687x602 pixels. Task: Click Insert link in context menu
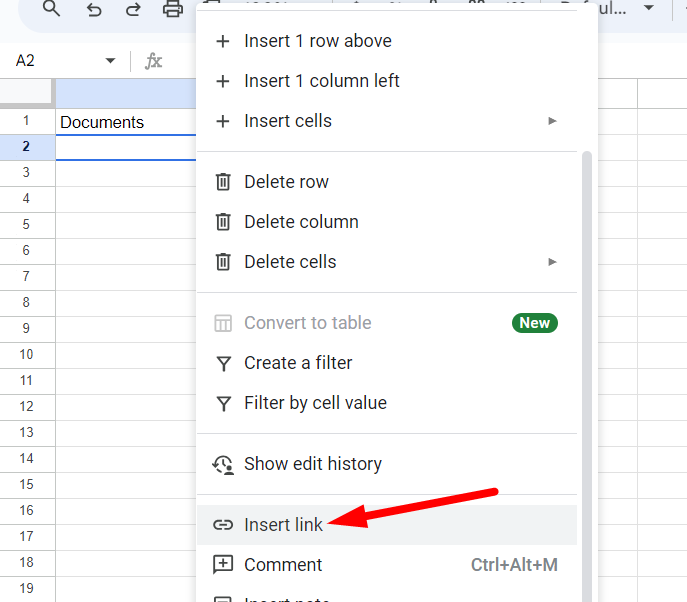(x=283, y=525)
